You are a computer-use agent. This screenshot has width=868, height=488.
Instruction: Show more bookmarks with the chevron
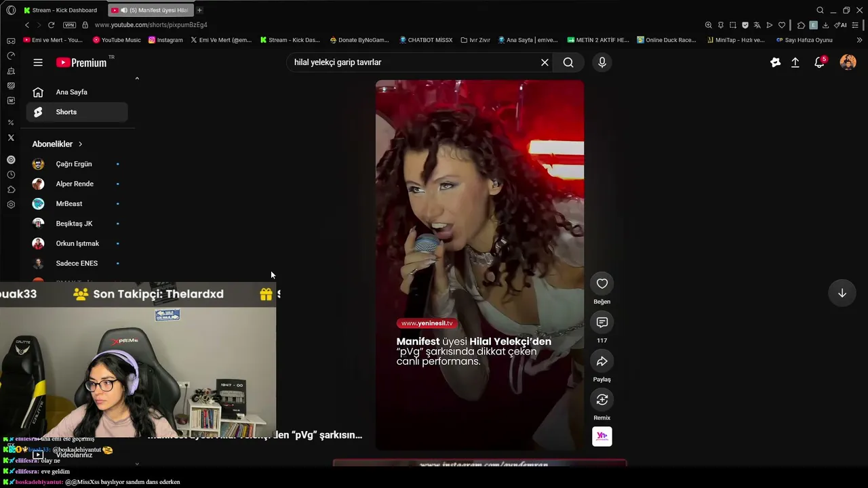pyautogui.click(x=859, y=40)
